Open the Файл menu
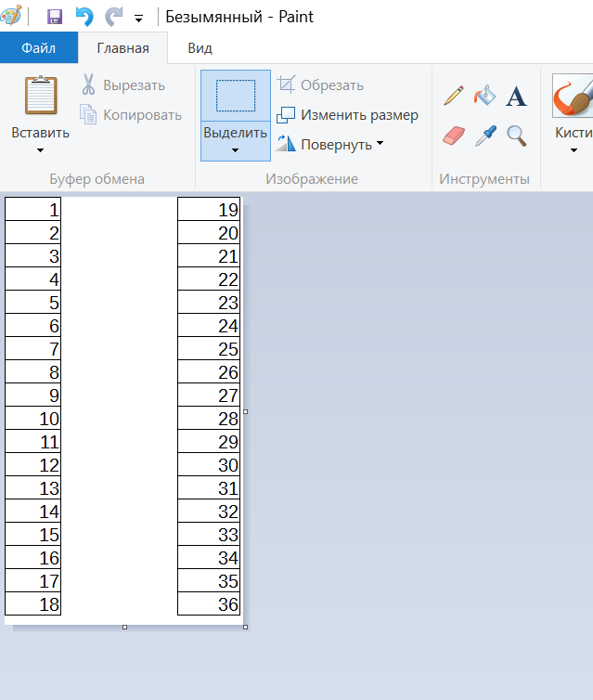593x700 pixels. (39, 47)
